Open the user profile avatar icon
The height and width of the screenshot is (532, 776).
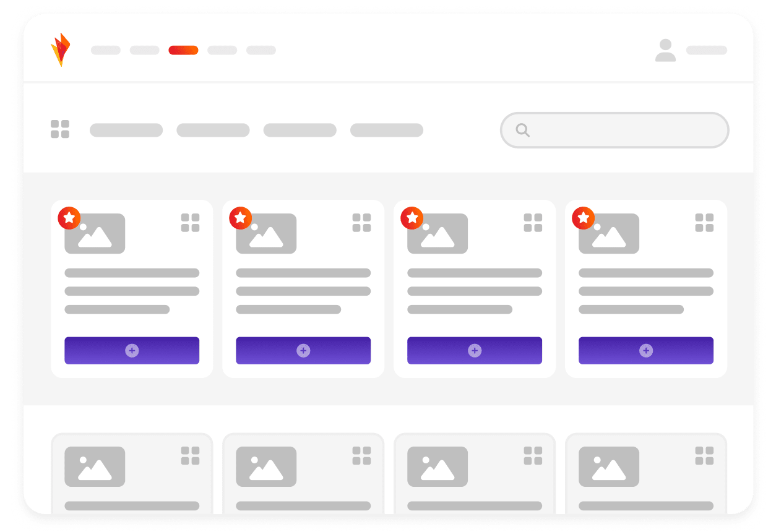click(665, 50)
